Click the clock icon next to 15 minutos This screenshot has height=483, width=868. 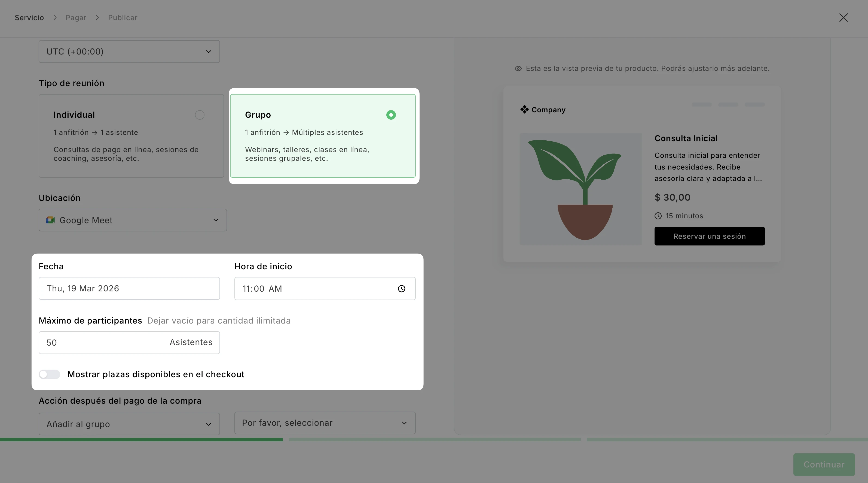pyautogui.click(x=658, y=216)
